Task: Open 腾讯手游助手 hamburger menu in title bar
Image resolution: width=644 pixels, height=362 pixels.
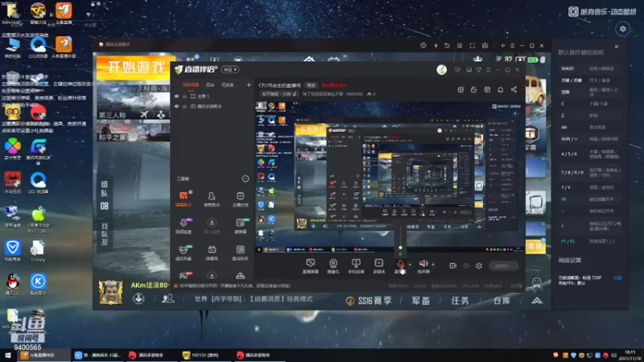Action: pos(512,46)
